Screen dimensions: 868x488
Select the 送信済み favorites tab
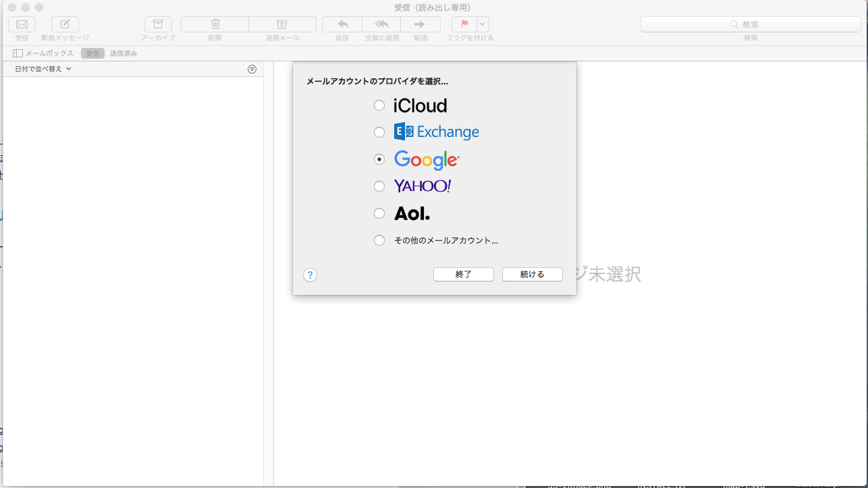[x=124, y=53]
